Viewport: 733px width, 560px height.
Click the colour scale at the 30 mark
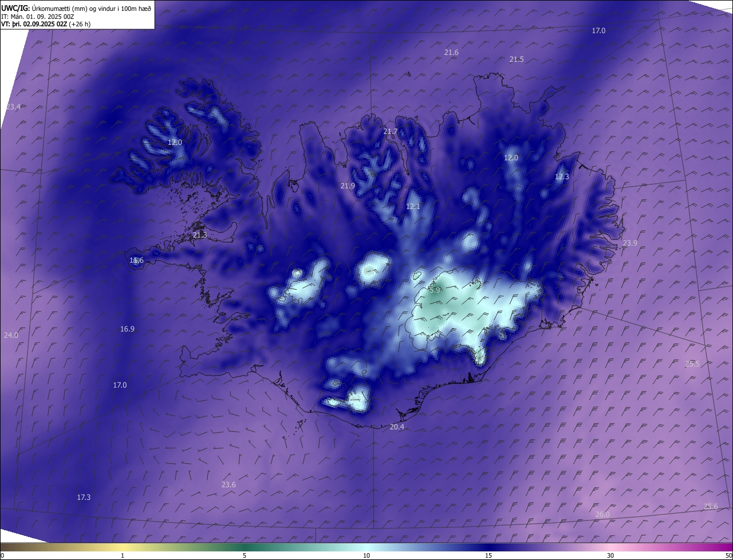(x=610, y=555)
